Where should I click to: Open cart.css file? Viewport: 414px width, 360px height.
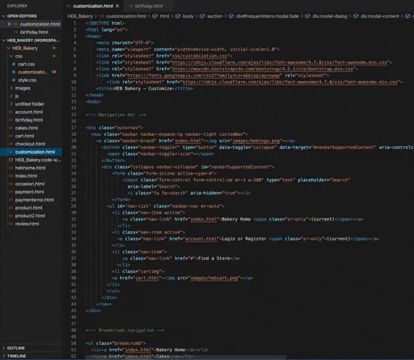pos(26,64)
